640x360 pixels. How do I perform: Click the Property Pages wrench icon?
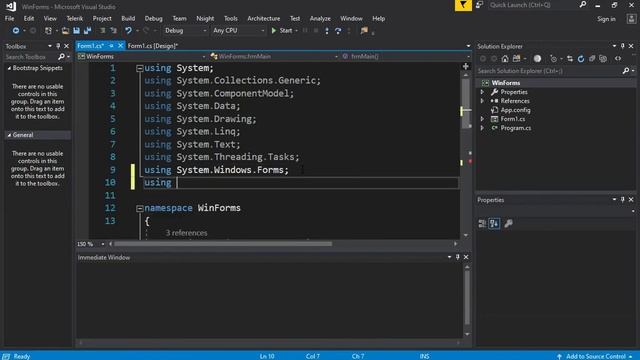(x=508, y=223)
